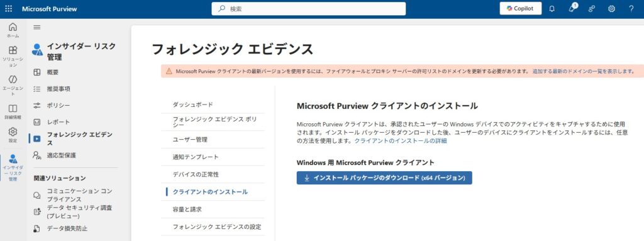Collapse navigation with hamburger icon
This screenshot has width=644, height=241.
[37, 27]
